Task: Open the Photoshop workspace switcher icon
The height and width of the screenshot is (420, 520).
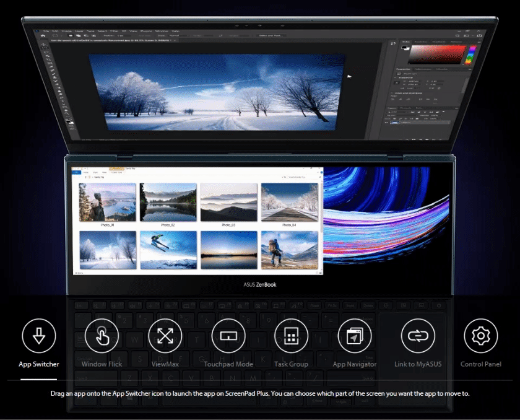Action: point(467,35)
